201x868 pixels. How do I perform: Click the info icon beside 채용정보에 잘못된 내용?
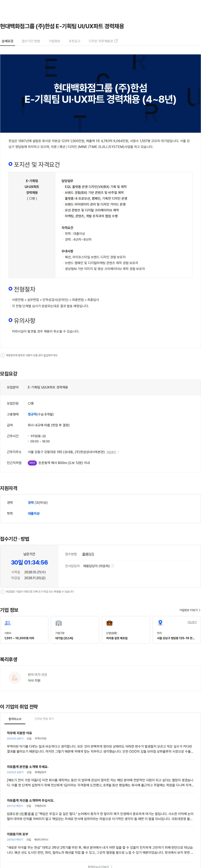point(3,355)
